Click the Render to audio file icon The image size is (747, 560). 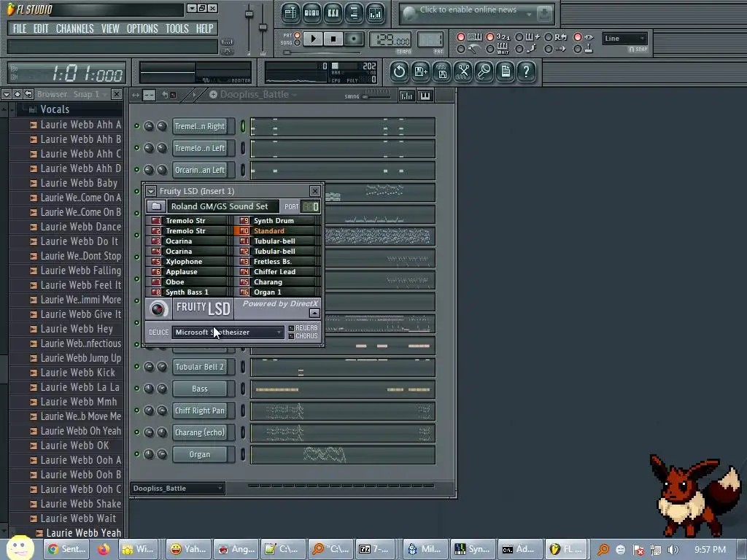point(442,72)
